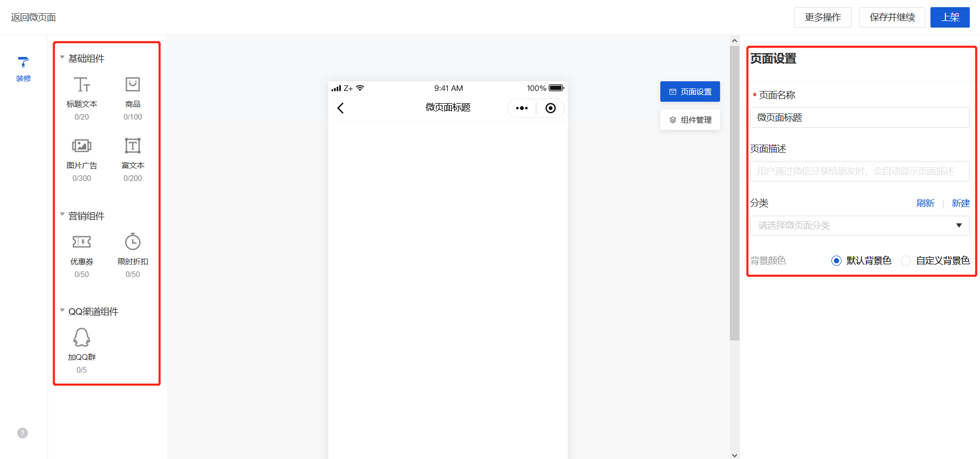Focus the 页面描述 input field

coord(859,171)
